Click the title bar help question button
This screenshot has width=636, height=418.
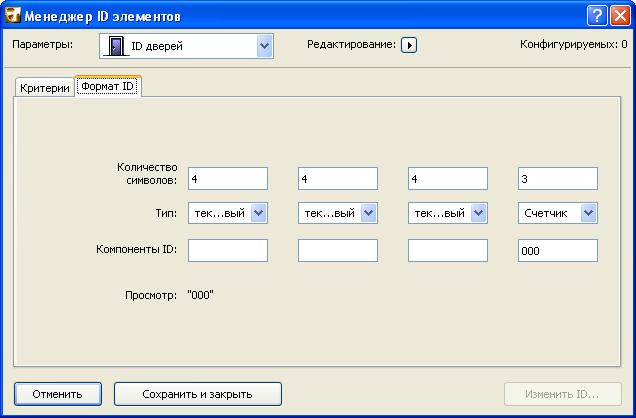coord(597,14)
